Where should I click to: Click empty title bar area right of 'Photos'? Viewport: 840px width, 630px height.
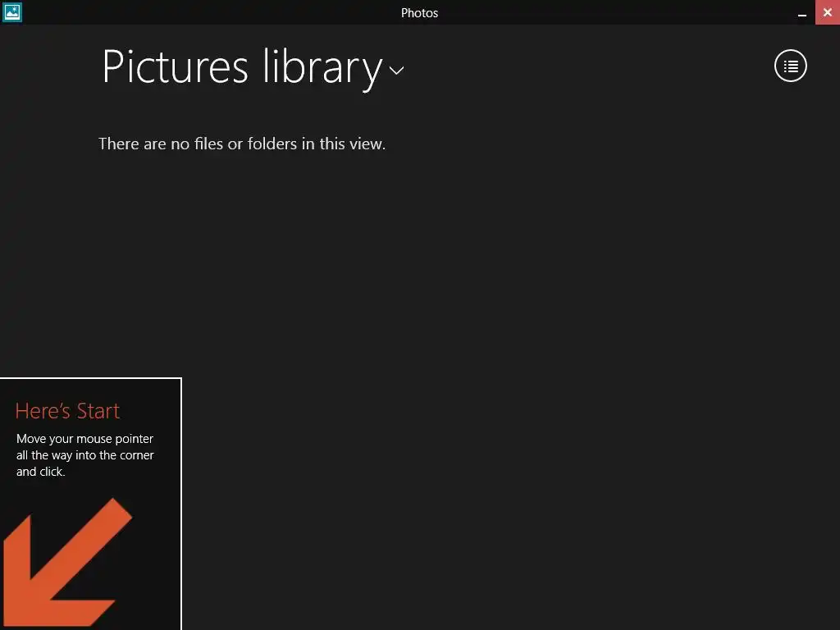tap(615, 13)
